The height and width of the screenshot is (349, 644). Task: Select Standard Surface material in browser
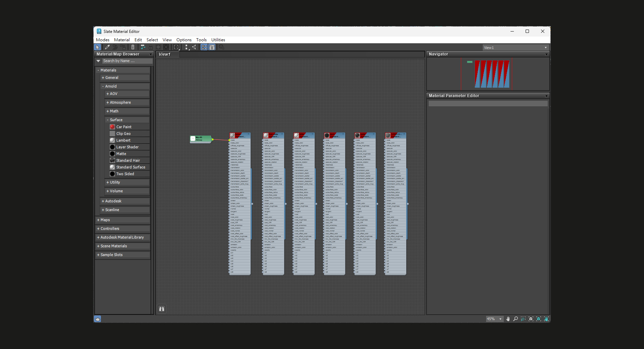[129, 167]
